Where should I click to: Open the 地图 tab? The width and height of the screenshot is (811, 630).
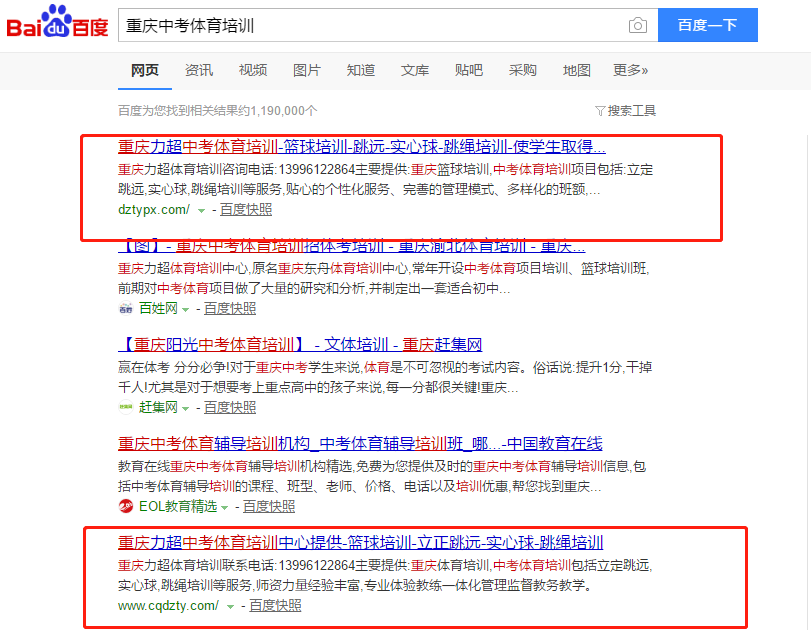(577, 70)
